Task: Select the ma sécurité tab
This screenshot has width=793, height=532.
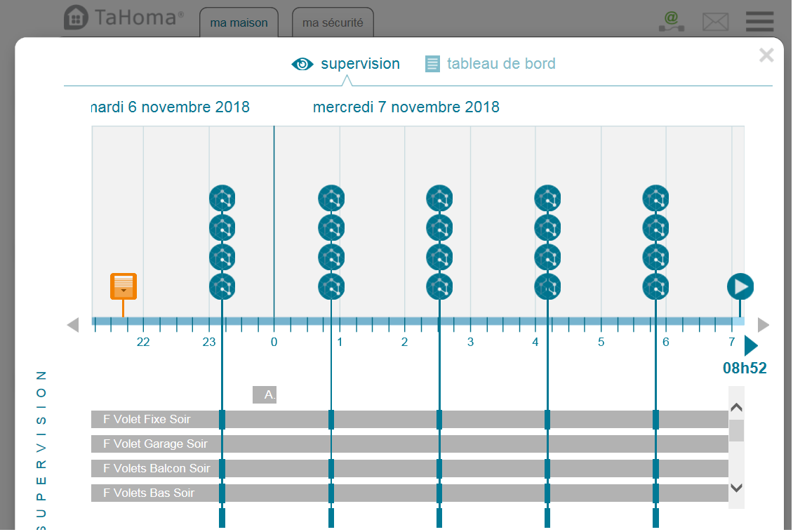Action: point(333,22)
